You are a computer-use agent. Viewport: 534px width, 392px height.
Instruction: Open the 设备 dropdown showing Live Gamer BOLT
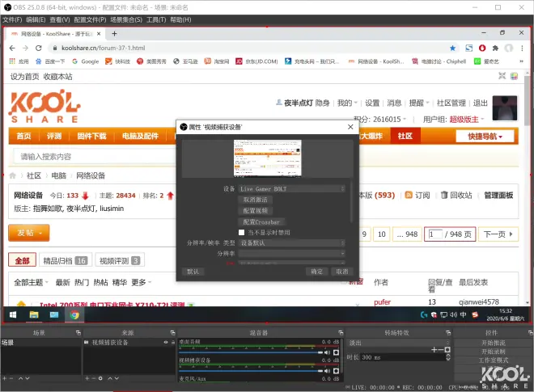click(292, 189)
